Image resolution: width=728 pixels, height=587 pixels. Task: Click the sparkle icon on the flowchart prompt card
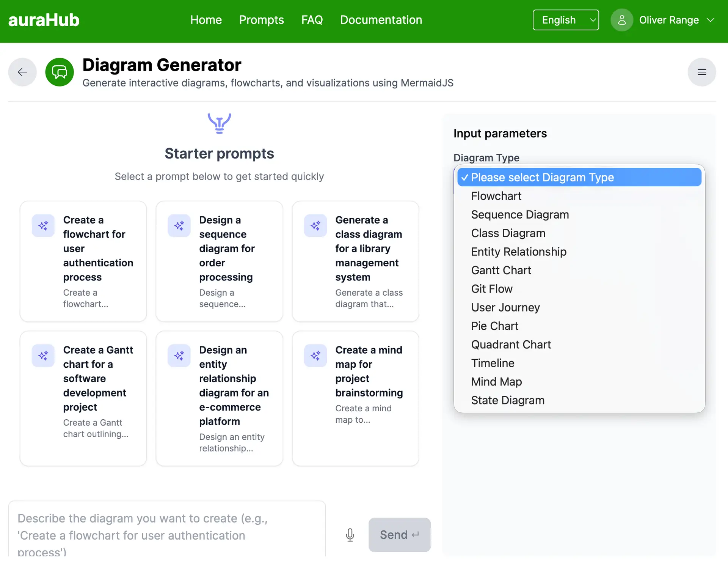(x=43, y=225)
